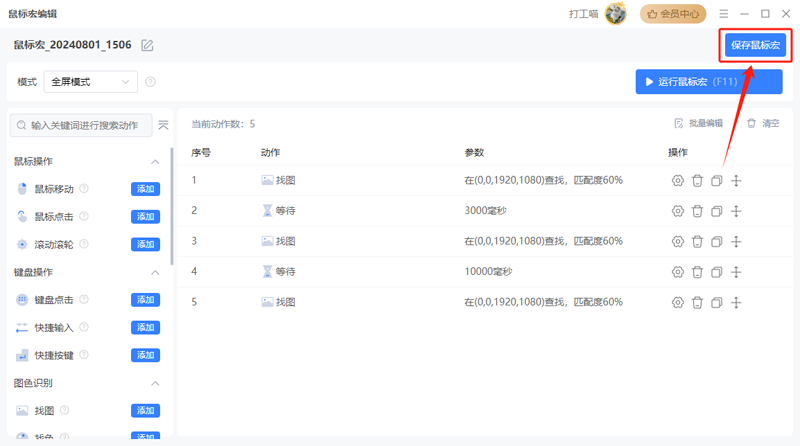800x446 pixels.
Task: Show help for 鼠标点击 action
Action: (x=84, y=216)
